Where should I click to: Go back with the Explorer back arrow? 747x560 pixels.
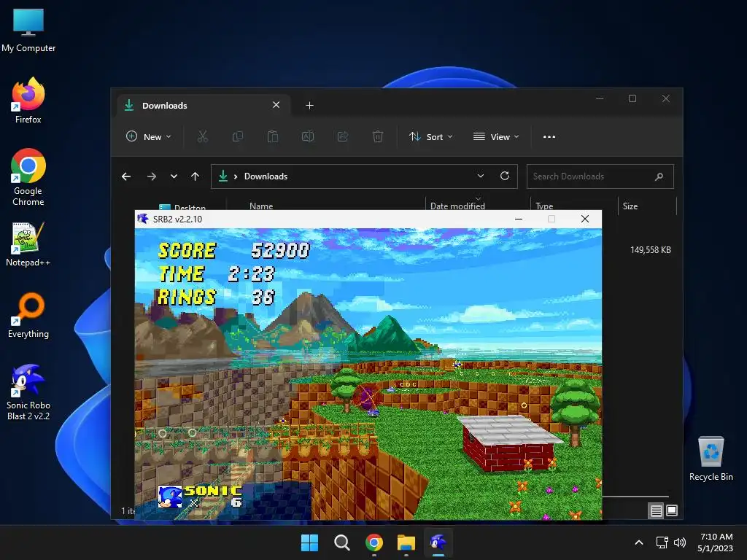(x=126, y=176)
